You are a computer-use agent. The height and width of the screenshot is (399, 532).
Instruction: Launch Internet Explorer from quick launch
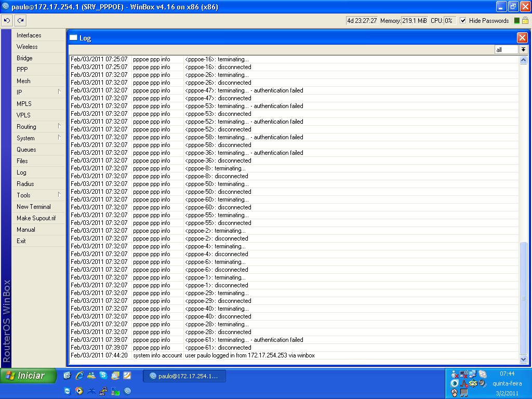coord(79,376)
